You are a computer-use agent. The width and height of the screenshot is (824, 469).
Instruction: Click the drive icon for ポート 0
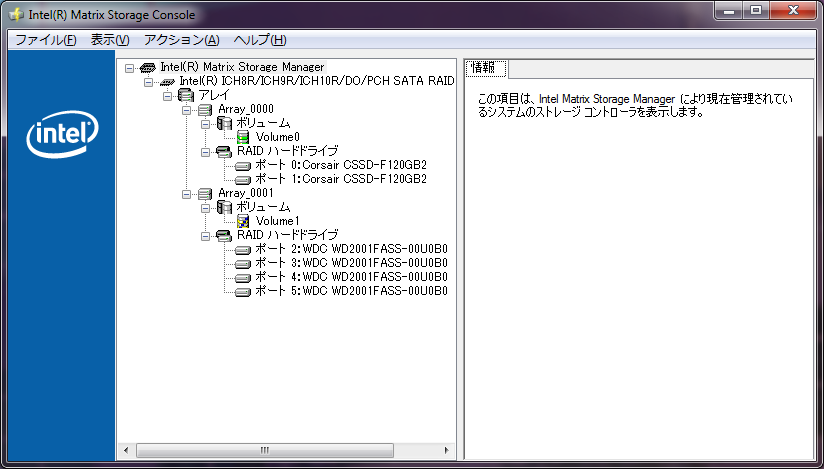(x=243, y=166)
